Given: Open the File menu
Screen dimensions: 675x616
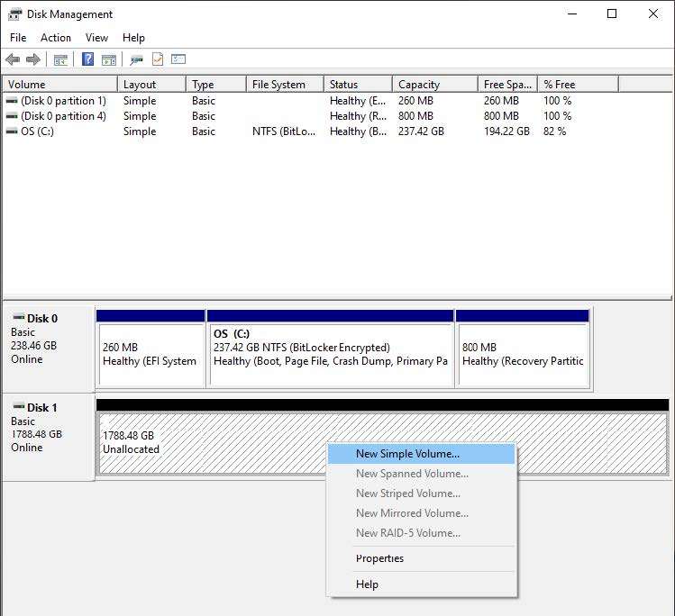Looking at the screenshot, I should [x=18, y=38].
